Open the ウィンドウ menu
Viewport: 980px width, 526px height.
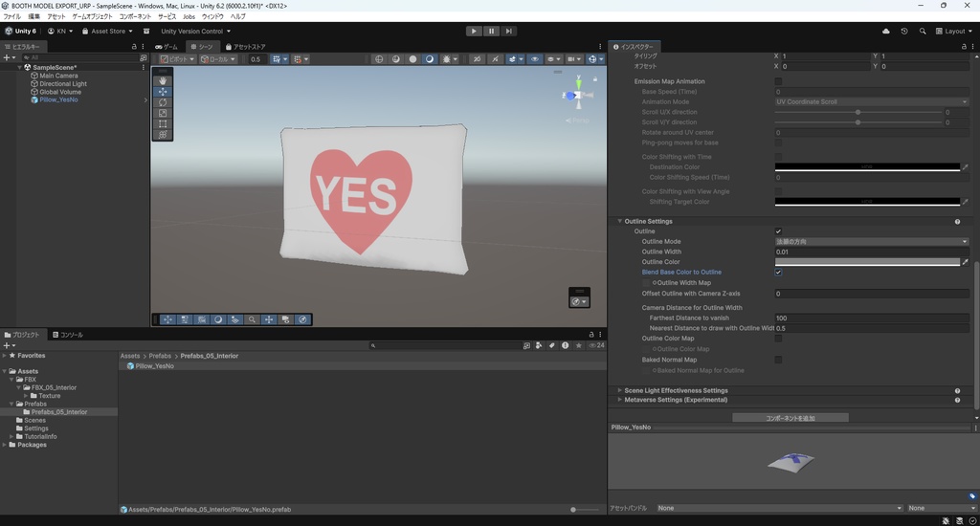(212, 17)
